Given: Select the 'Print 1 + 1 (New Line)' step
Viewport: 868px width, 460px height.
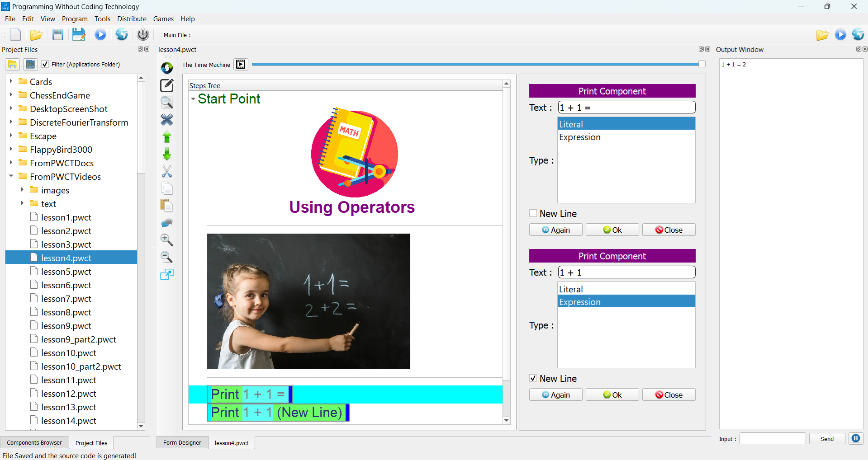Looking at the screenshot, I should [278, 413].
